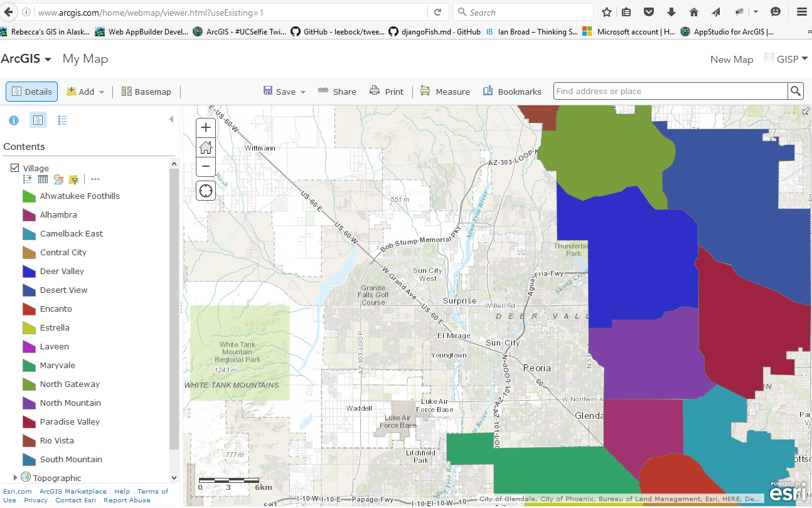Click Print in the map toolbar

(387, 92)
